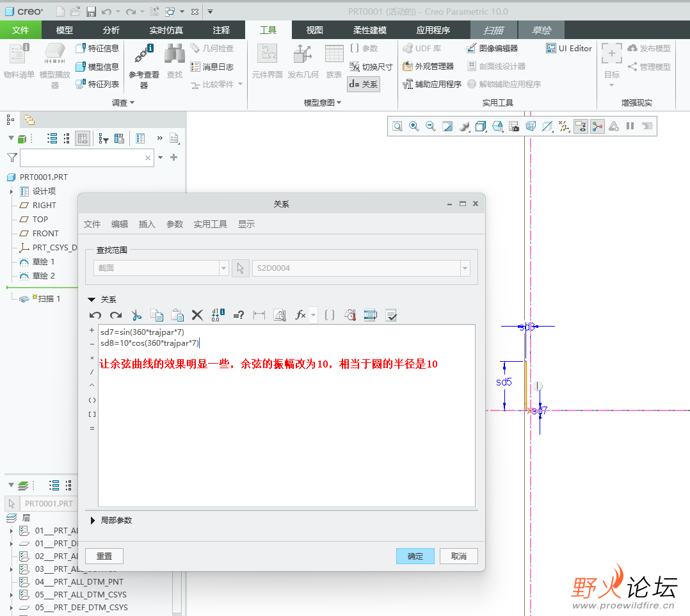Click the 取消 button
Screen dimensions: 690x616
pyautogui.click(x=458, y=556)
